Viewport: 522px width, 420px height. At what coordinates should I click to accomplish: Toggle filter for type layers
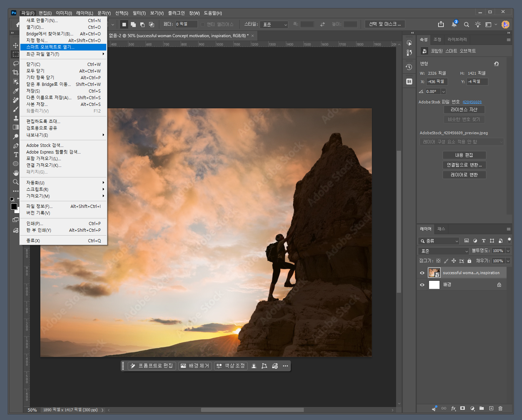tap(483, 241)
